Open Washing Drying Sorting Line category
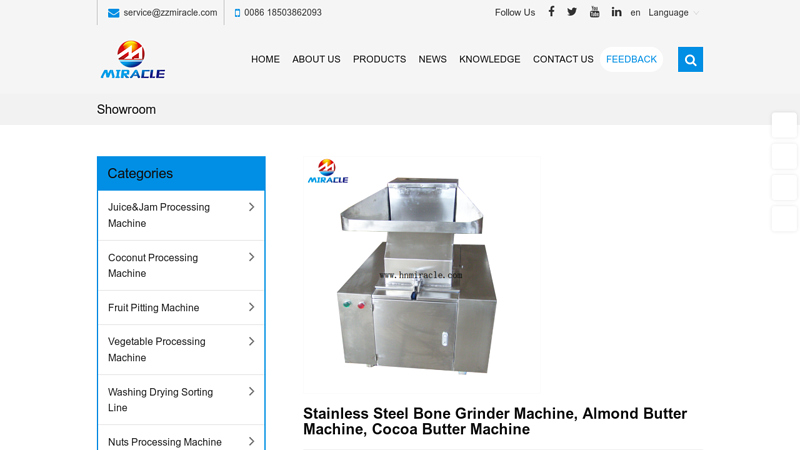Screen dimensions: 800x450 (x=160, y=399)
